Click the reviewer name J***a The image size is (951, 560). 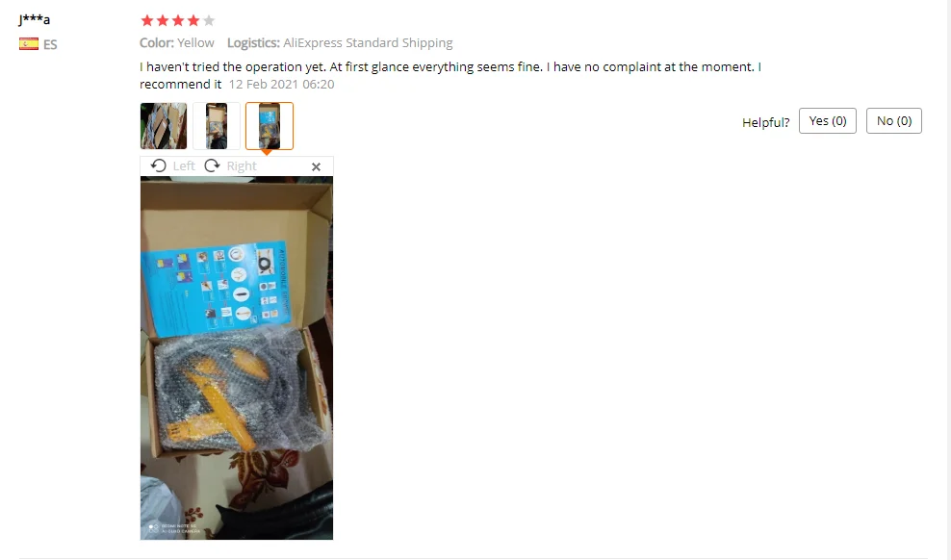(34, 19)
